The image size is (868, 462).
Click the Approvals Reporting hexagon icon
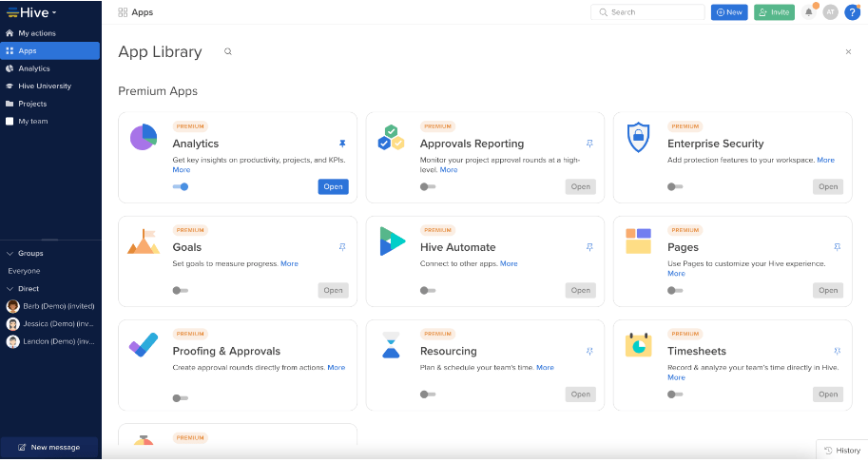[x=391, y=138]
